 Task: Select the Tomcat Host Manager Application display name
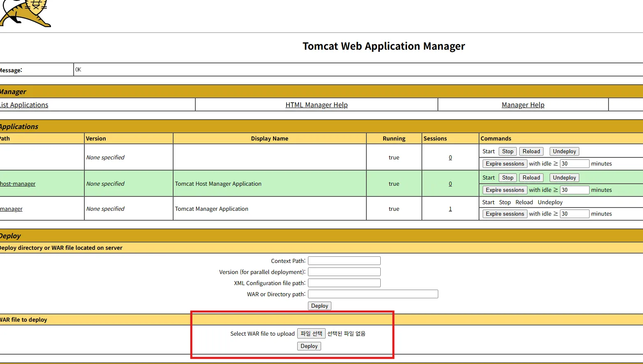[x=218, y=184]
